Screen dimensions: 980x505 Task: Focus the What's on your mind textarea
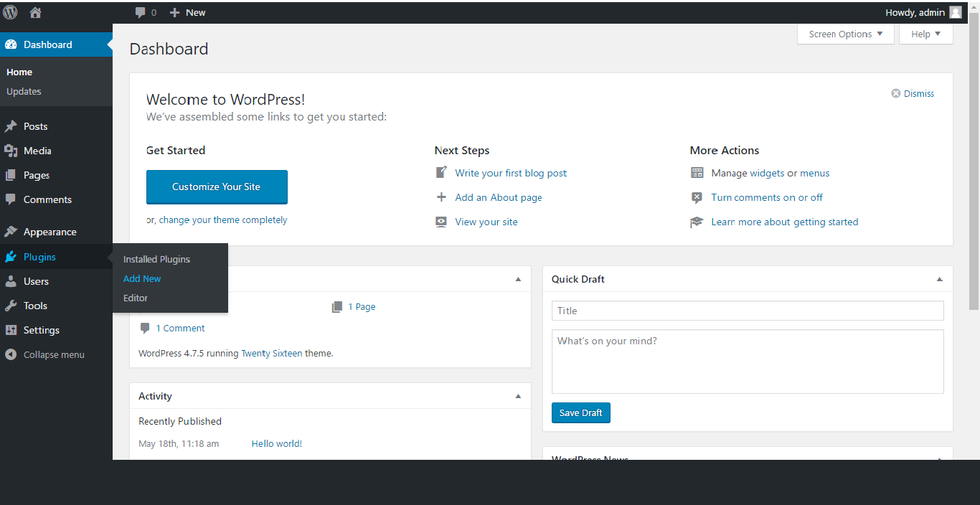coord(748,362)
